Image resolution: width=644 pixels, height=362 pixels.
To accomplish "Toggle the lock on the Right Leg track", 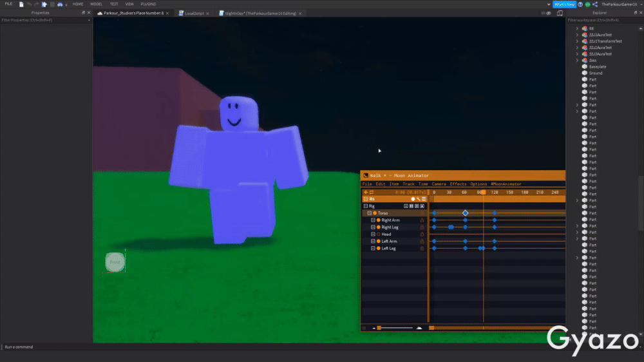I will coord(422,227).
